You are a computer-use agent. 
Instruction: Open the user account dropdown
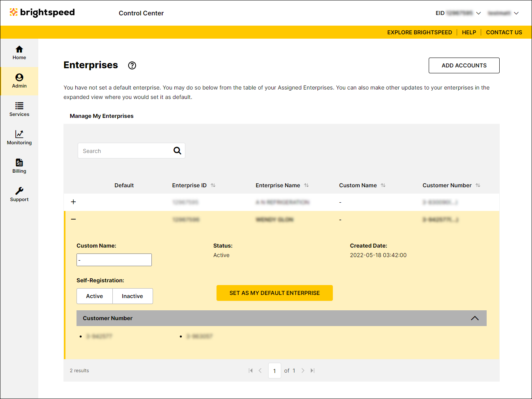[x=503, y=13]
